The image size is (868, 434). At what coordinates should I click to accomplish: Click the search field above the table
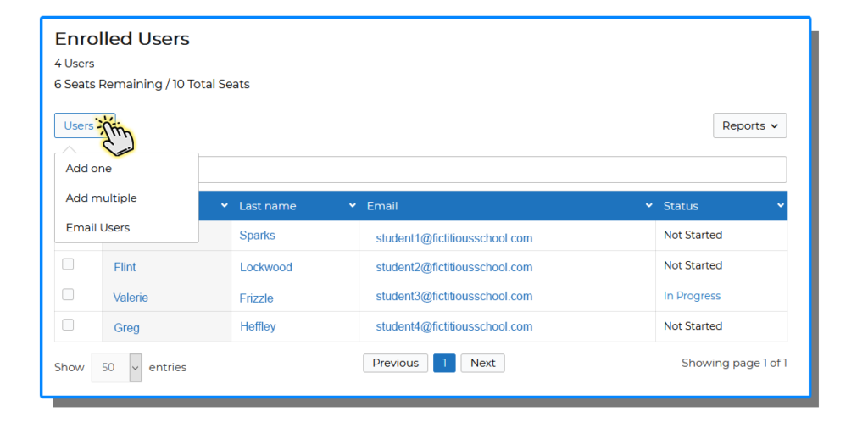coord(492,170)
